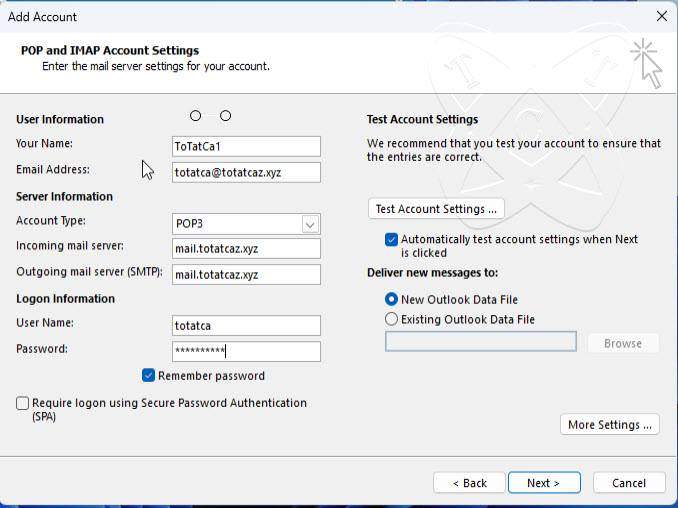The image size is (678, 508).
Task: Close the Add Account dialog
Action: 661,16
